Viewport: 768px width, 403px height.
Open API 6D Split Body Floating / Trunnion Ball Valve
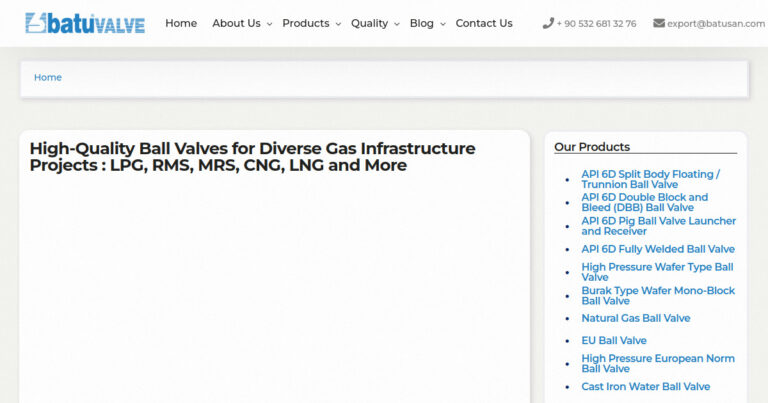[x=650, y=179]
